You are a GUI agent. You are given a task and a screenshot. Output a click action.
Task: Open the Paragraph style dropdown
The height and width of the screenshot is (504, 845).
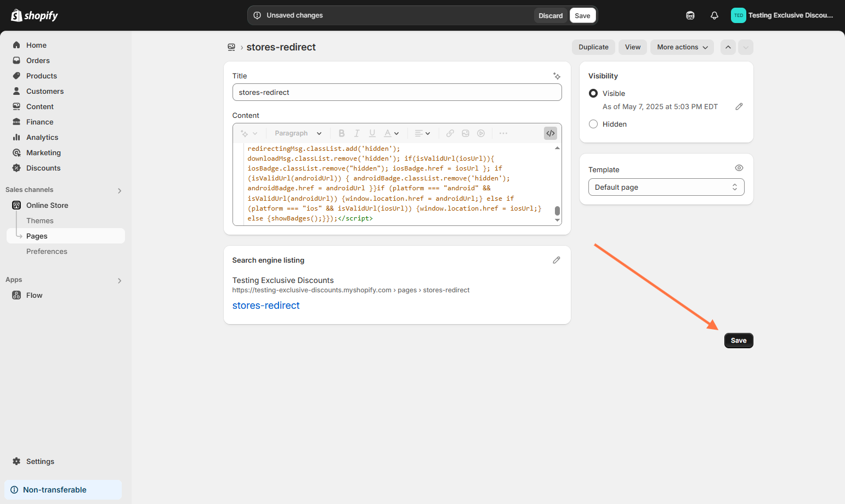[298, 133]
